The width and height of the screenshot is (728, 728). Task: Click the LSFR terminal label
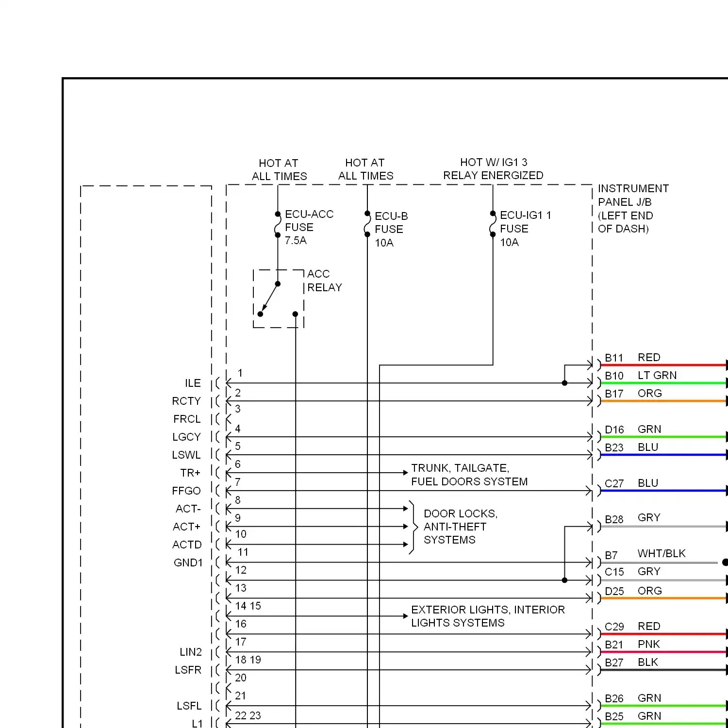[x=188, y=670]
